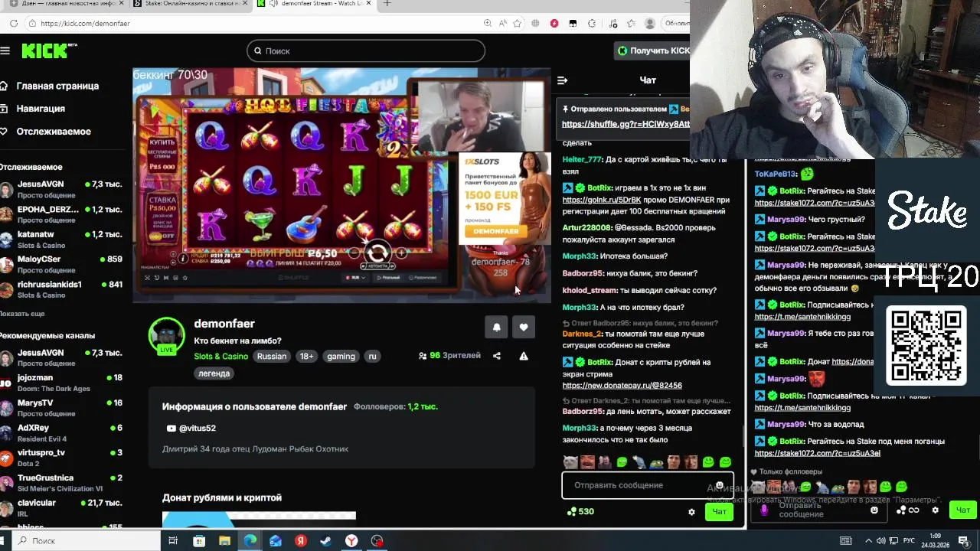Expand the 'Показать еще' followed channels list
980x551 pixels.
(22, 314)
